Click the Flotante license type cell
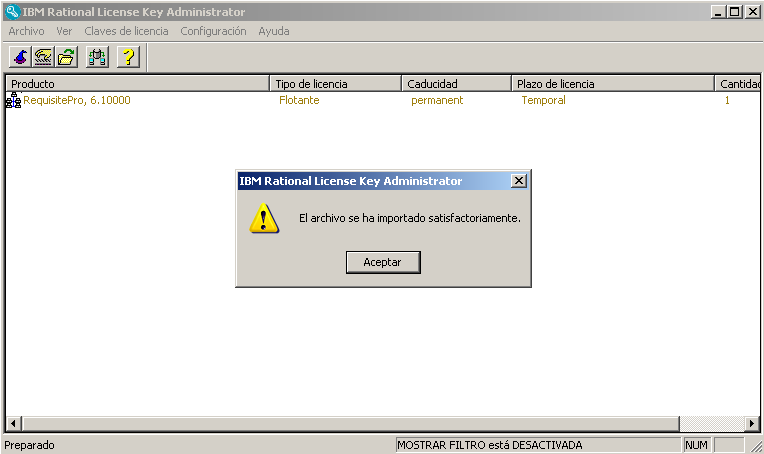This screenshot has width=764, height=454. click(299, 100)
